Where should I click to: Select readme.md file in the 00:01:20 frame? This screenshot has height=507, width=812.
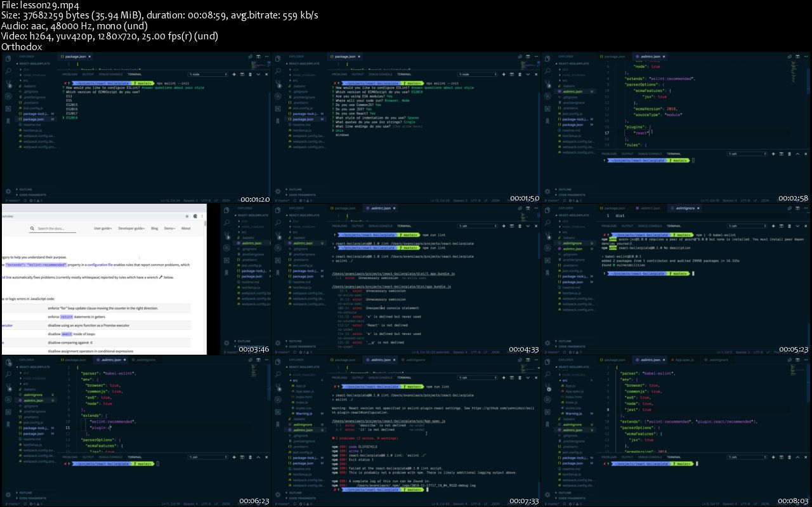pos(32,124)
